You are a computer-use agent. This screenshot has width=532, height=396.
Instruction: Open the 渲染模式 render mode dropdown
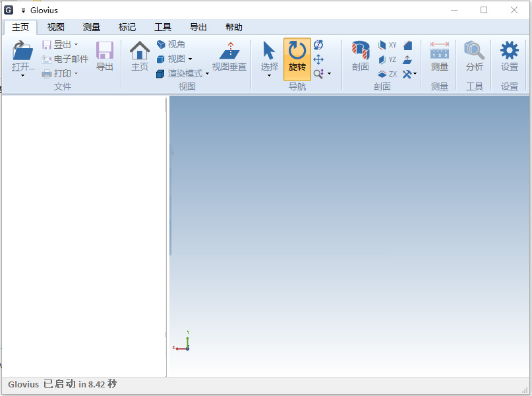(187, 73)
